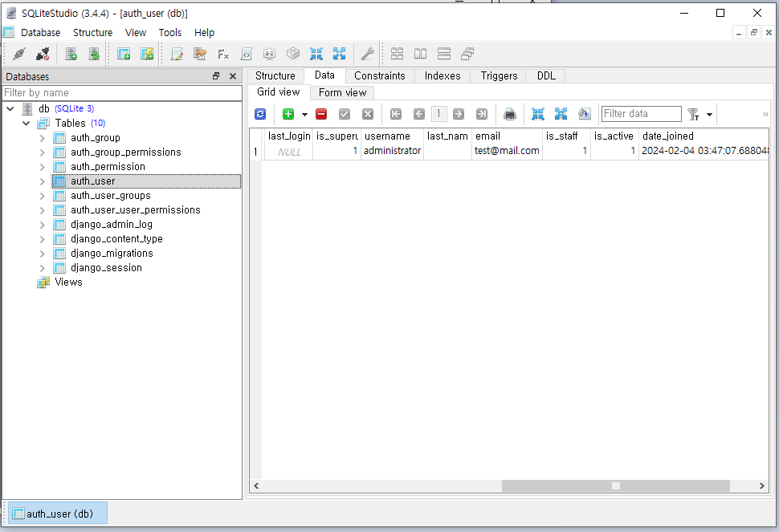Click the administrator username cell

(x=392, y=151)
